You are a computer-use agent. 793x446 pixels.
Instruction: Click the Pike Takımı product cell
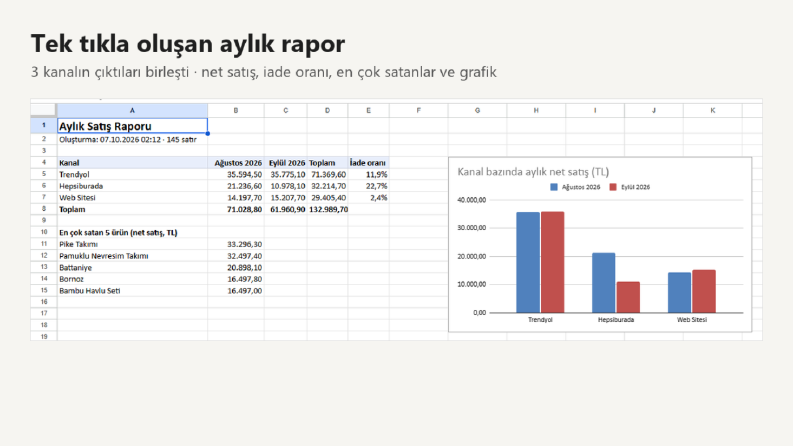(x=132, y=244)
